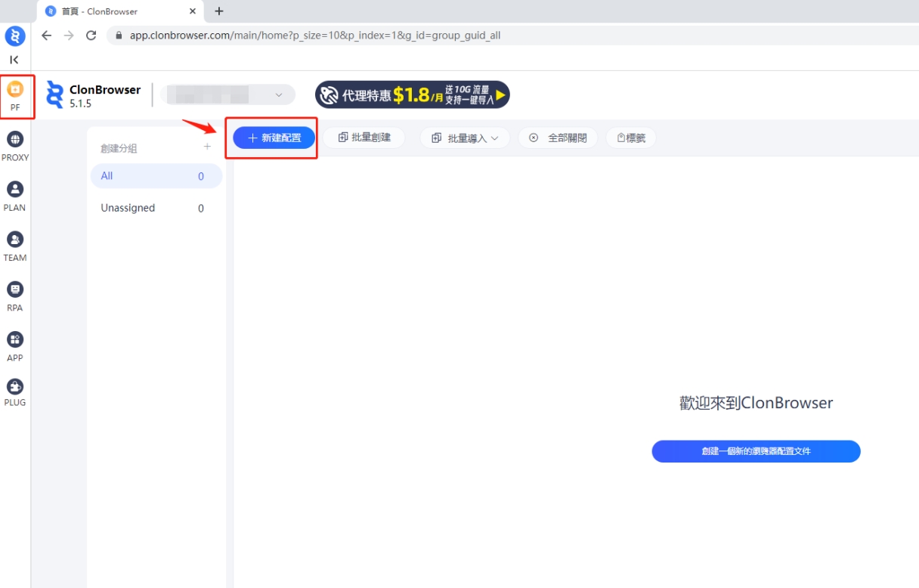Click the 全部關閉 button
This screenshot has width=919, height=588.
pyautogui.click(x=558, y=138)
